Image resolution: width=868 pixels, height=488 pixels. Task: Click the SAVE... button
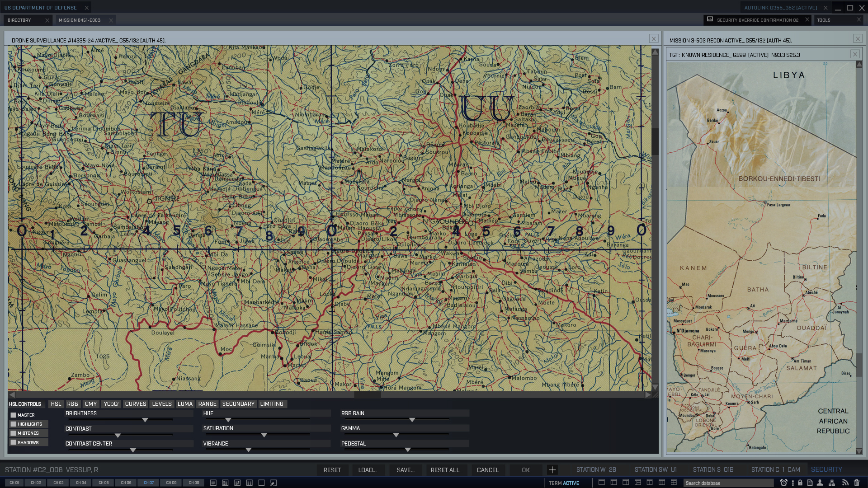click(405, 470)
